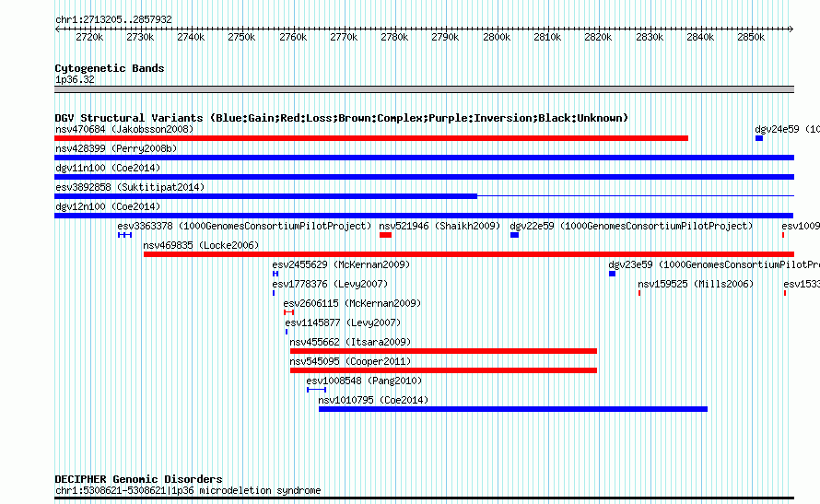Click the tiny red nsv159525 Mills2006 mark
820x504 pixels.
[x=639, y=293]
